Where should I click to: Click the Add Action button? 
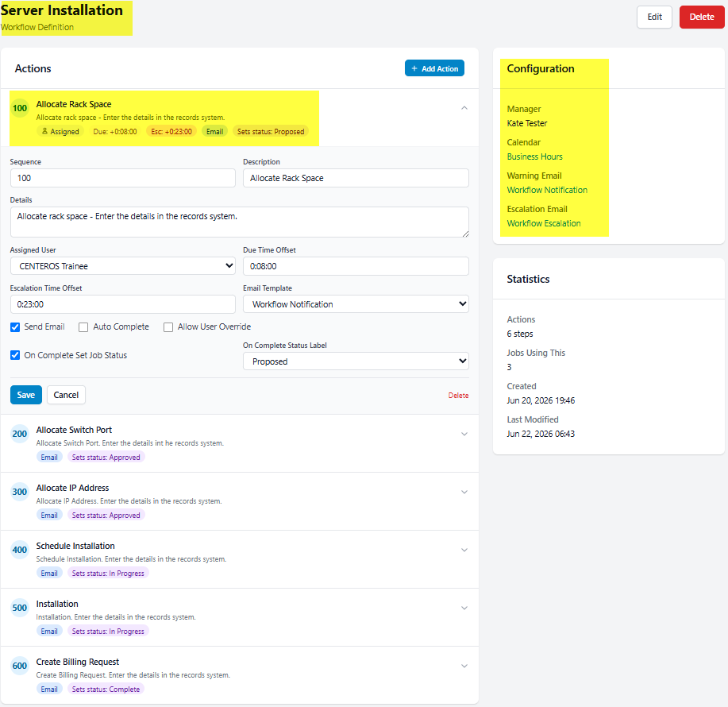434,68
